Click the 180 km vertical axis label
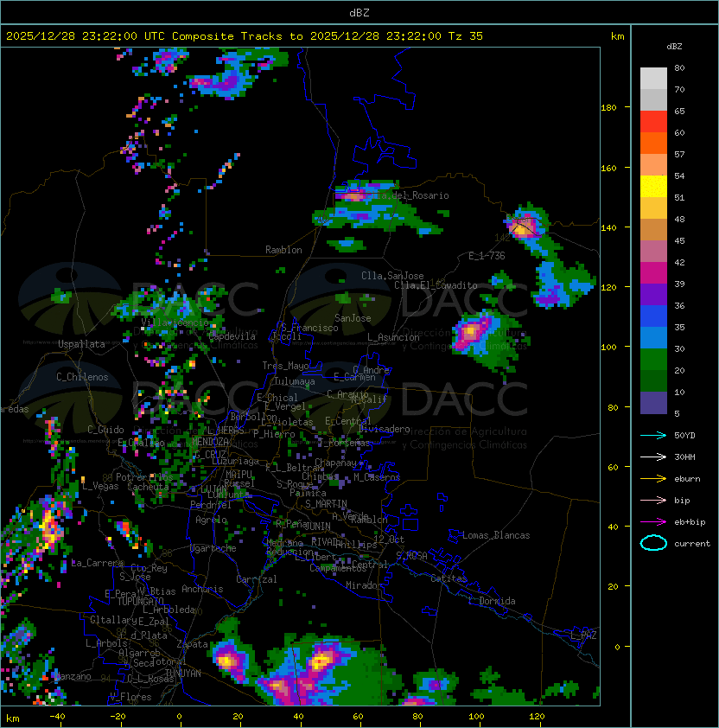Image resolution: width=719 pixels, height=728 pixels. (x=608, y=108)
